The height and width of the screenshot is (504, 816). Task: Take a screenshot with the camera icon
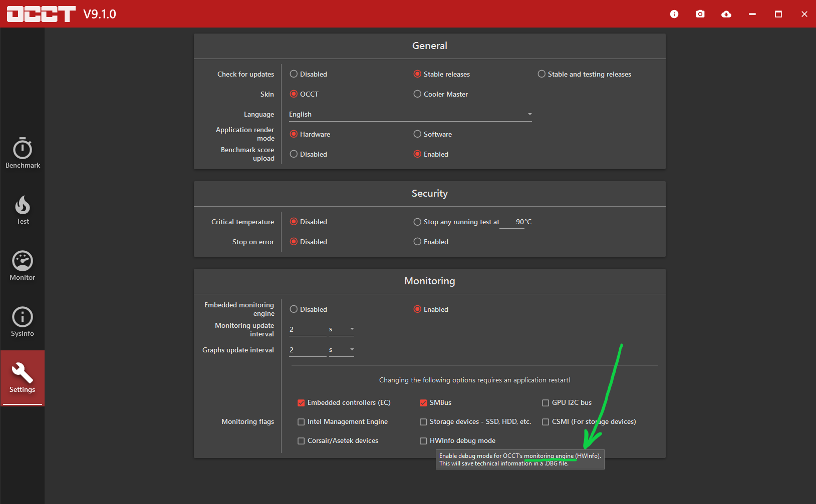(x=700, y=14)
